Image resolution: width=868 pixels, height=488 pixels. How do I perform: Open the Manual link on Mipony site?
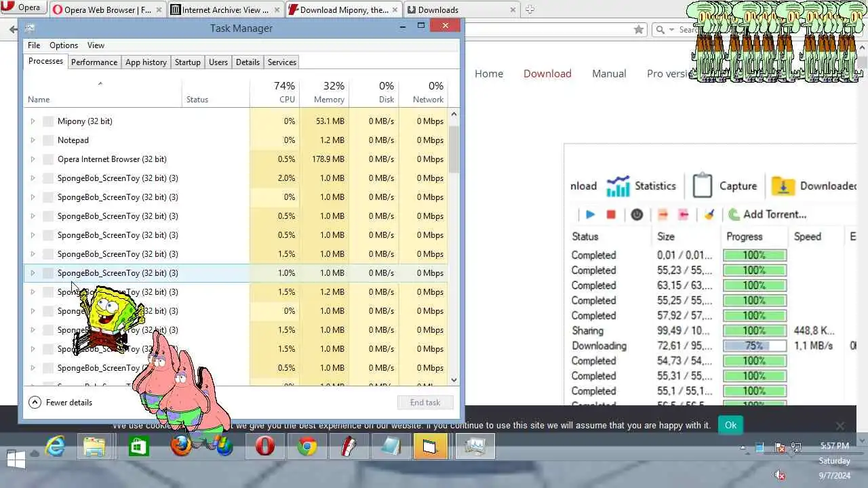coord(609,73)
